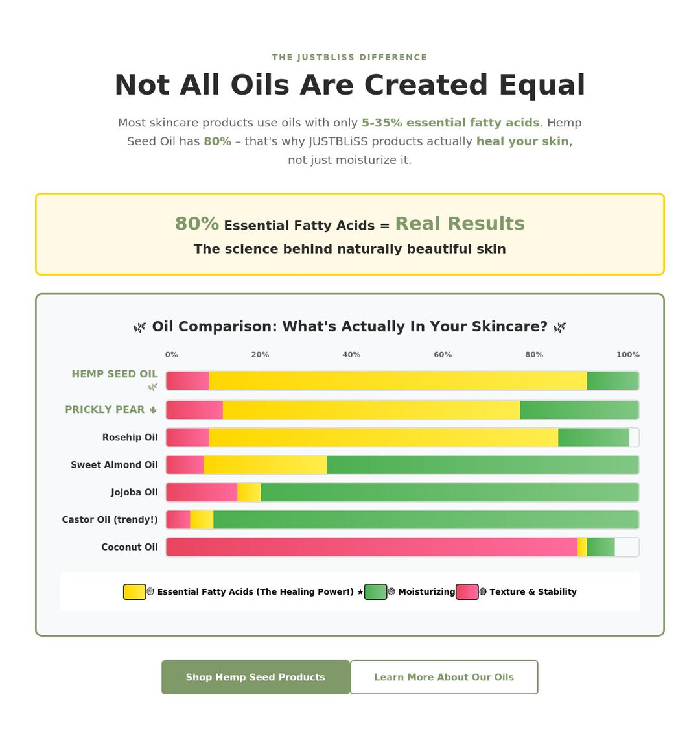Click the cactus icon beside Prickly Pear

click(153, 410)
